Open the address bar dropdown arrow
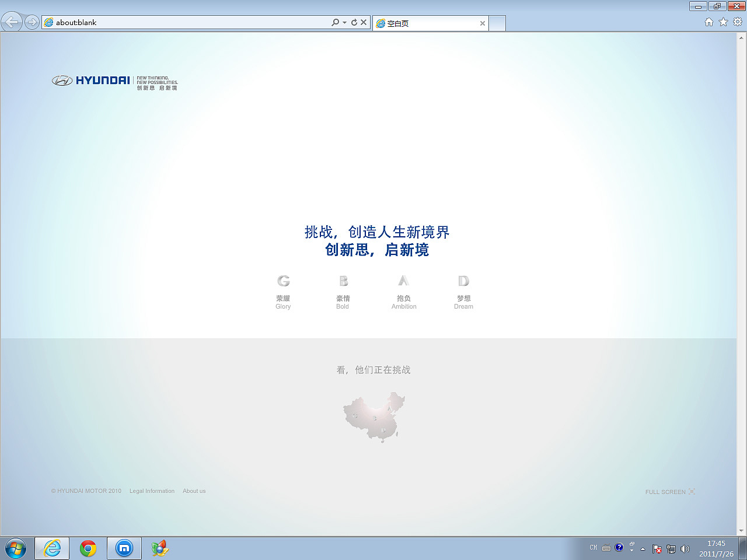The height and width of the screenshot is (560, 747). pyautogui.click(x=344, y=22)
